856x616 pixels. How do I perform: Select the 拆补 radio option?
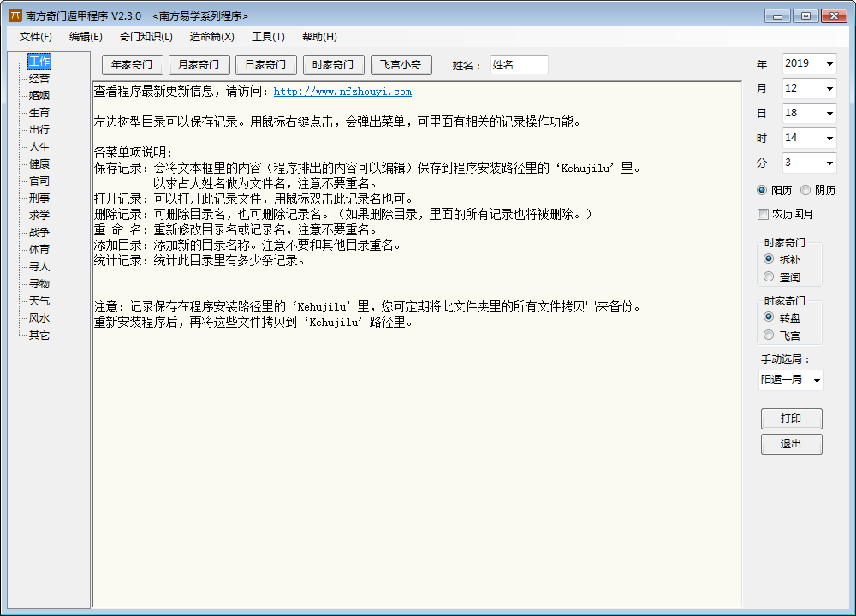[769, 258]
